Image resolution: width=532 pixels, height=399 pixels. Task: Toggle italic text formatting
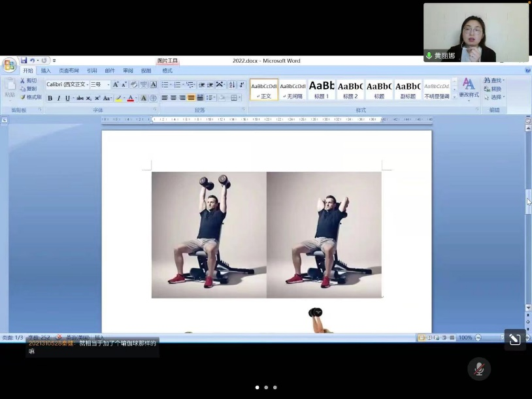click(58, 98)
